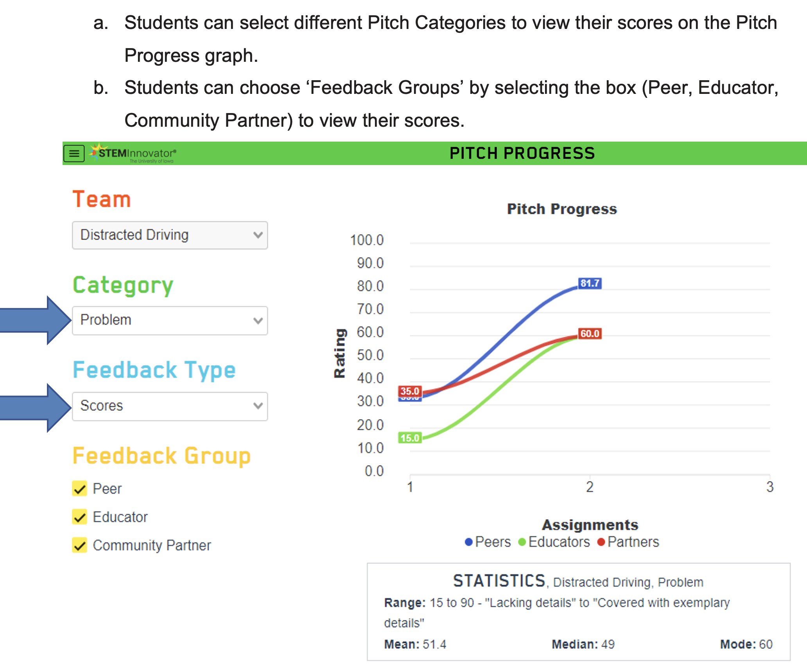Click the STEM Innovator logo
The image size is (807, 672).
coord(133,153)
